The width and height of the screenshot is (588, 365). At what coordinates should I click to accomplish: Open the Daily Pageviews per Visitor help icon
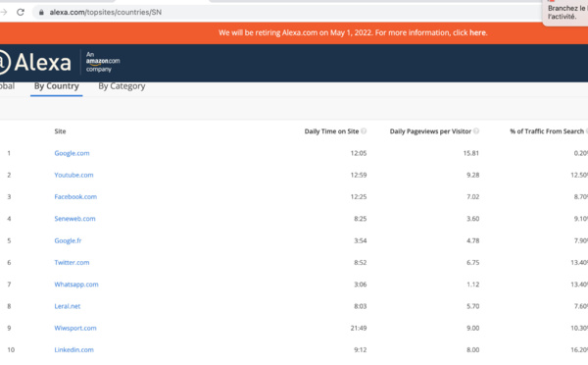coord(476,131)
